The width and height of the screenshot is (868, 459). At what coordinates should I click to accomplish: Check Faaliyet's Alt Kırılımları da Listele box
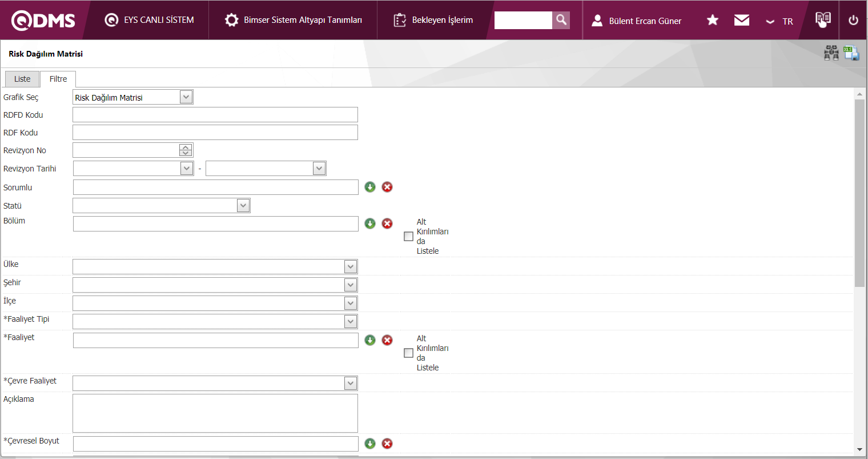408,353
